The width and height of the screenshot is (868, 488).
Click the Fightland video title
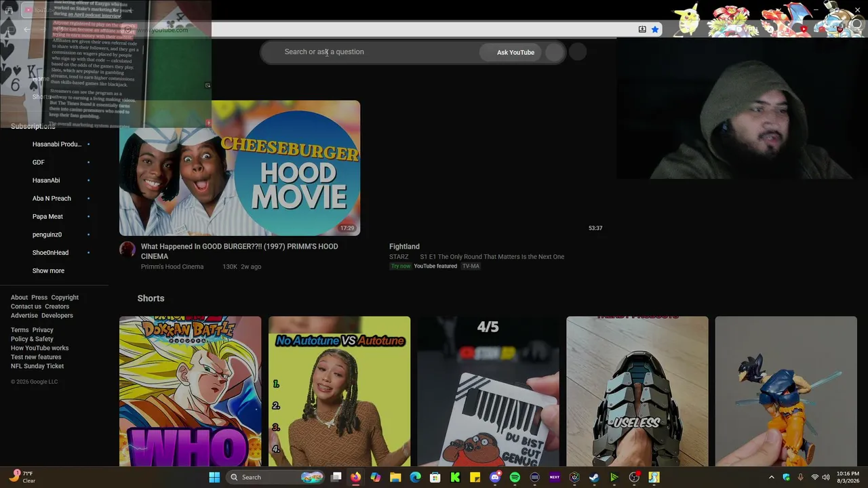click(x=404, y=247)
